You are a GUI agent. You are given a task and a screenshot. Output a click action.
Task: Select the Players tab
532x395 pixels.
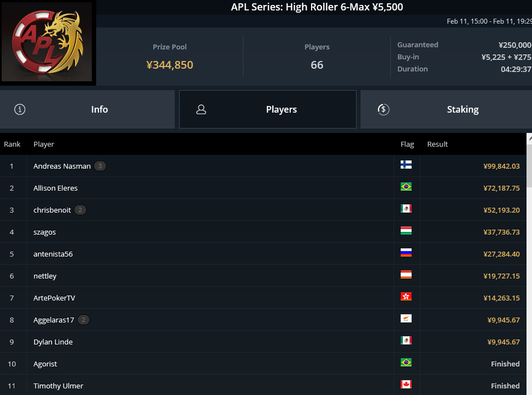268,109
